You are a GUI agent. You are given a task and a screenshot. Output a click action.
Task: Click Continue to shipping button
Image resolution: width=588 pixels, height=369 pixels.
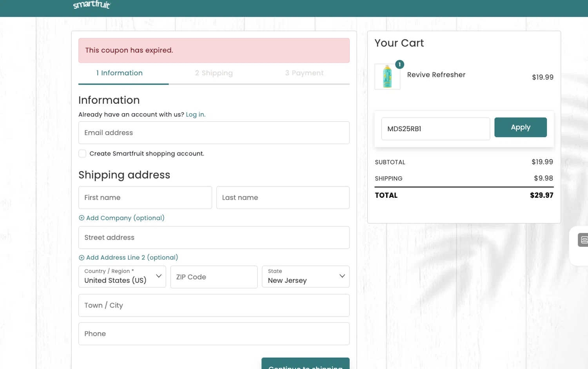(x=305, y=364)
